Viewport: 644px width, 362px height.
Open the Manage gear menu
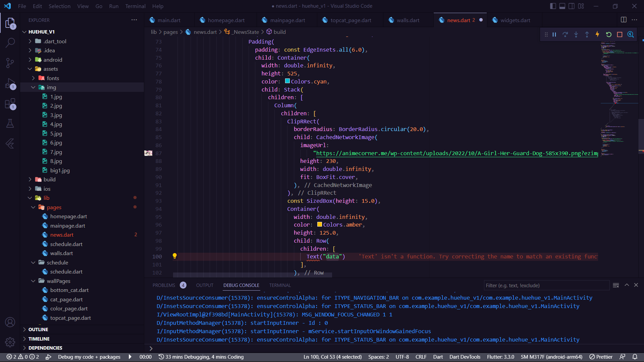(x=10, y=342)
